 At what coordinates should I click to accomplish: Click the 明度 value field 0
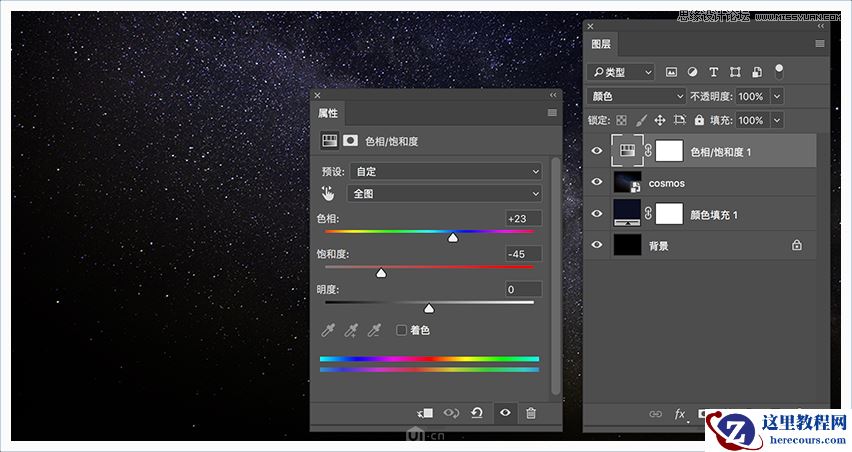tap(523, 290)
